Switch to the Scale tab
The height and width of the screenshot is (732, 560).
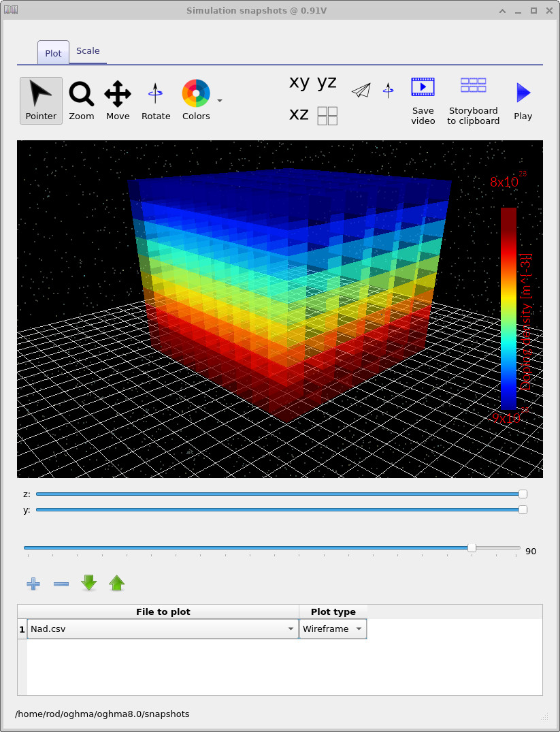coord(88,50)
